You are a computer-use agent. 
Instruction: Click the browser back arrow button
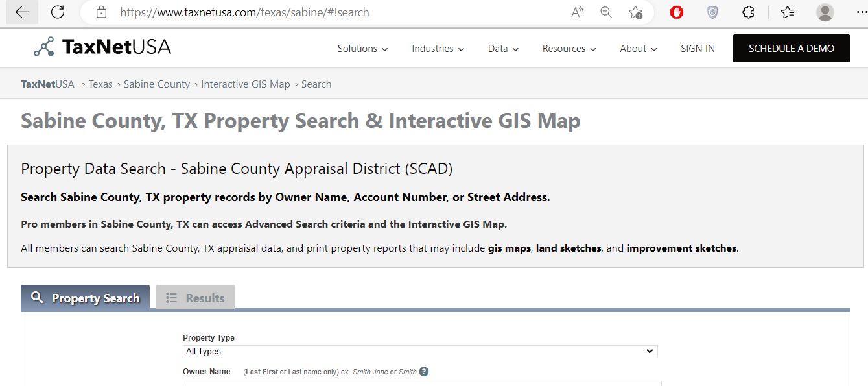coord(22,12)
